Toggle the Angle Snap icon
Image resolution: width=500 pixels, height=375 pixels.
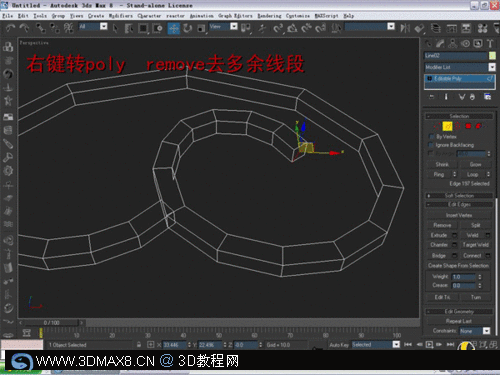pyautogui.click(x=292, y=28)
